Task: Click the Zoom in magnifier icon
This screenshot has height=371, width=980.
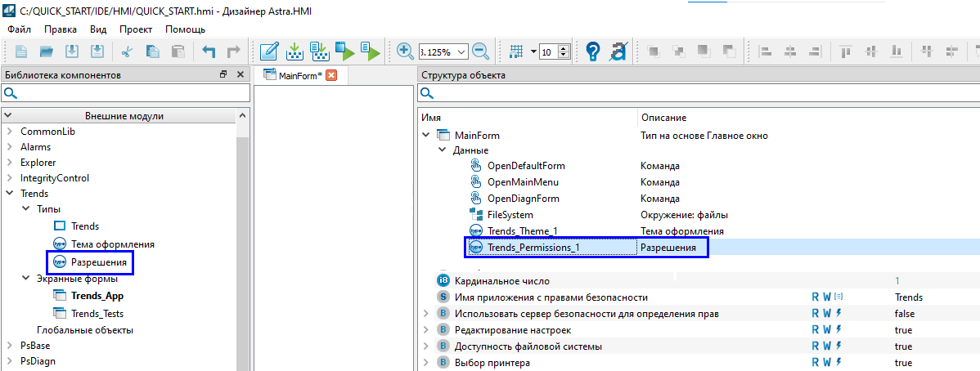Action: [x=405, y=51]
